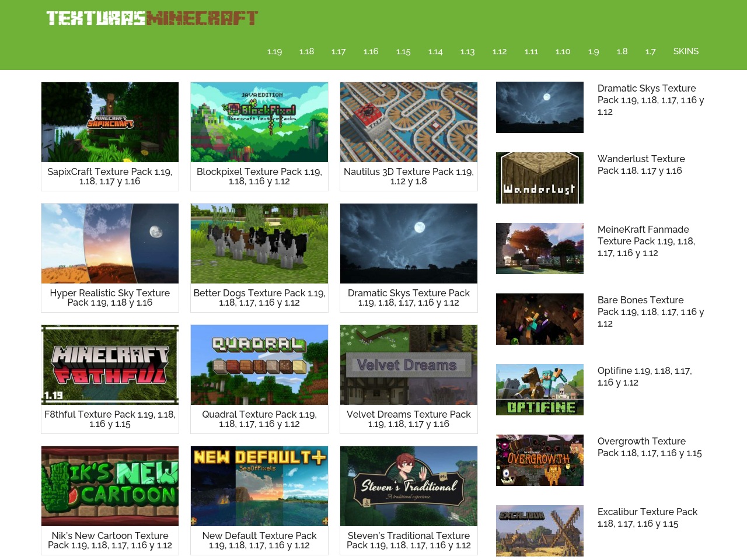This screenshot has height=560, width=747.
Task: Open the sidebar Dramatic Skys thumbnail
Action: (540, 107)
